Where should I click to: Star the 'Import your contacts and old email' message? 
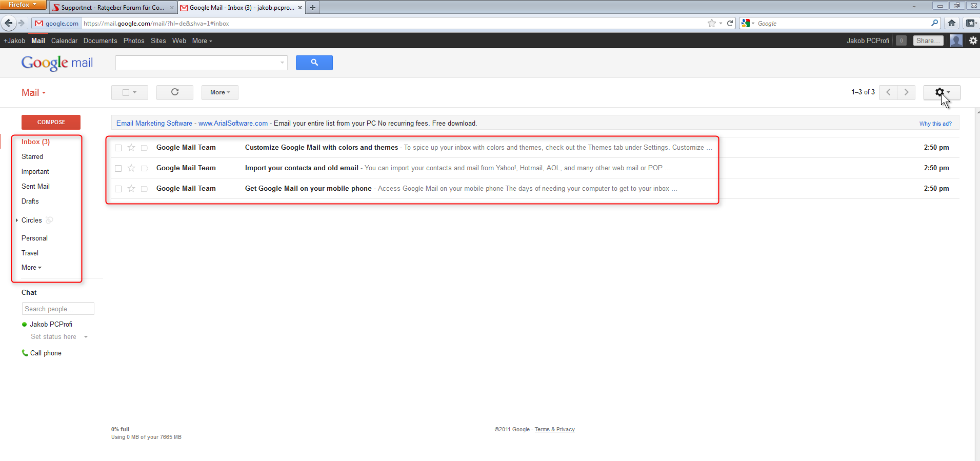click(131, 168)
